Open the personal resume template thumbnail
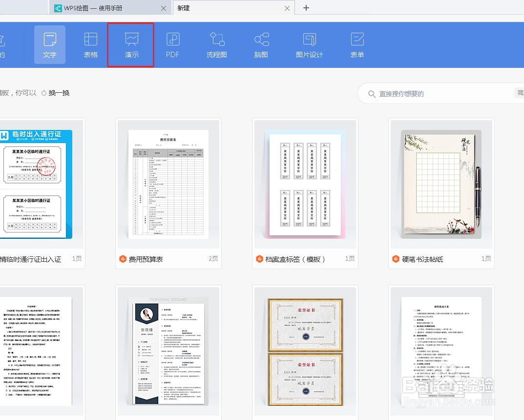This screenshot has height=420, width=524. [x=168, y=352]
